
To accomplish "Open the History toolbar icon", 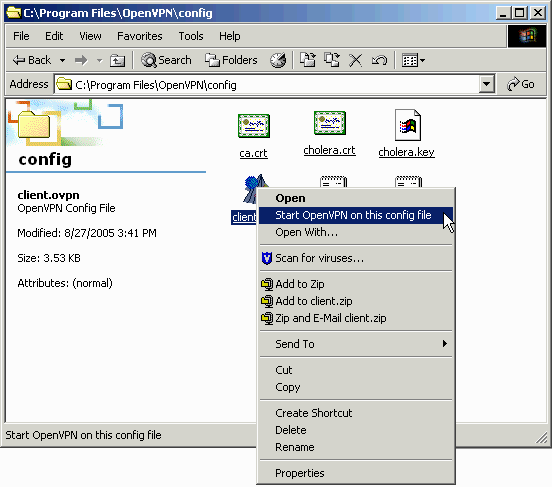I will click(x=278, y=60).
